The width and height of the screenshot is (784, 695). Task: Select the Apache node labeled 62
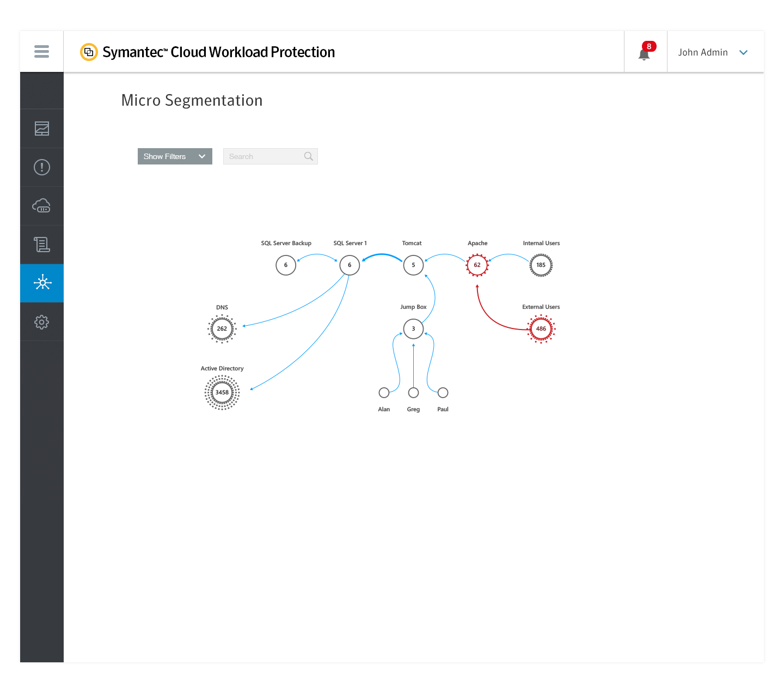477,265
